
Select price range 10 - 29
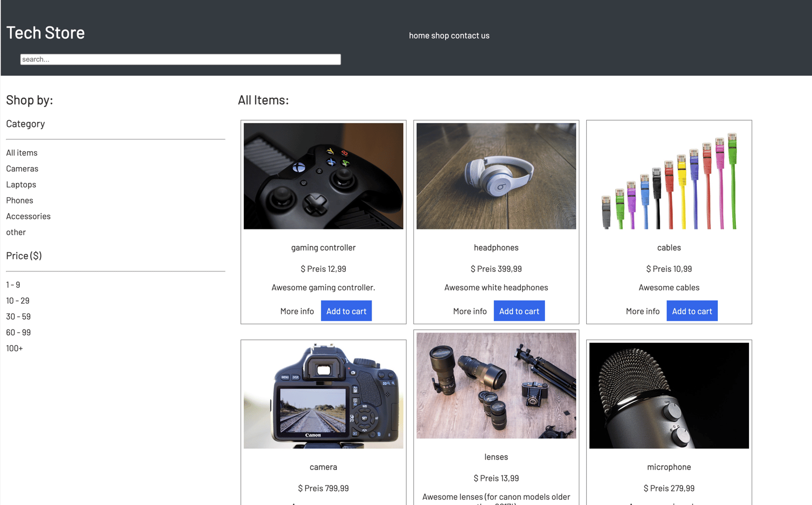tap(18, 301)
